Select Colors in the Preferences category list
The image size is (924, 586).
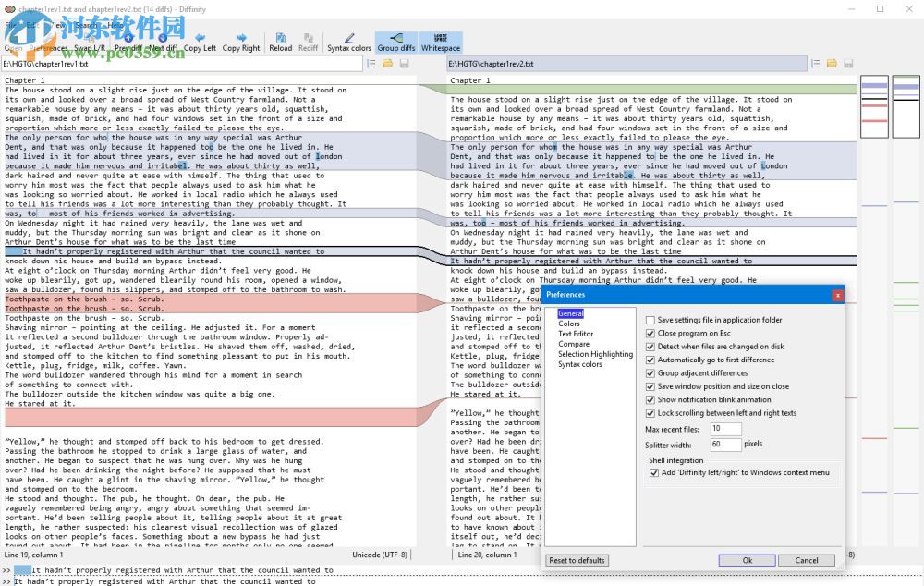tap(569, 324)
